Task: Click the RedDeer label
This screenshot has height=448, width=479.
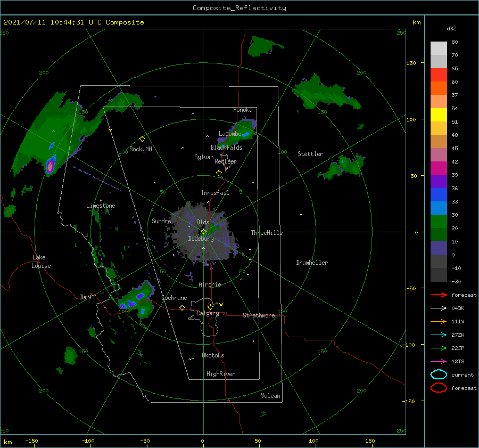Action: [226, 161]
